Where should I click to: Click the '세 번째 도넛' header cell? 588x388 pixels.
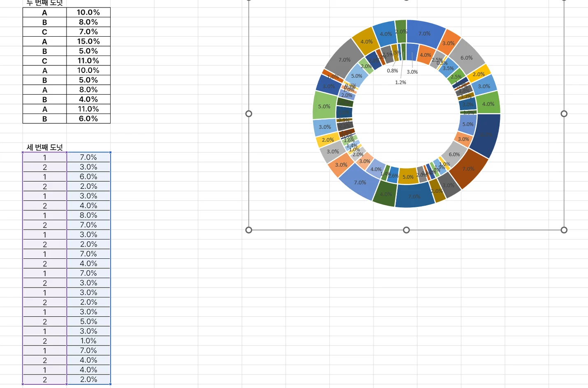coord(44,147)
